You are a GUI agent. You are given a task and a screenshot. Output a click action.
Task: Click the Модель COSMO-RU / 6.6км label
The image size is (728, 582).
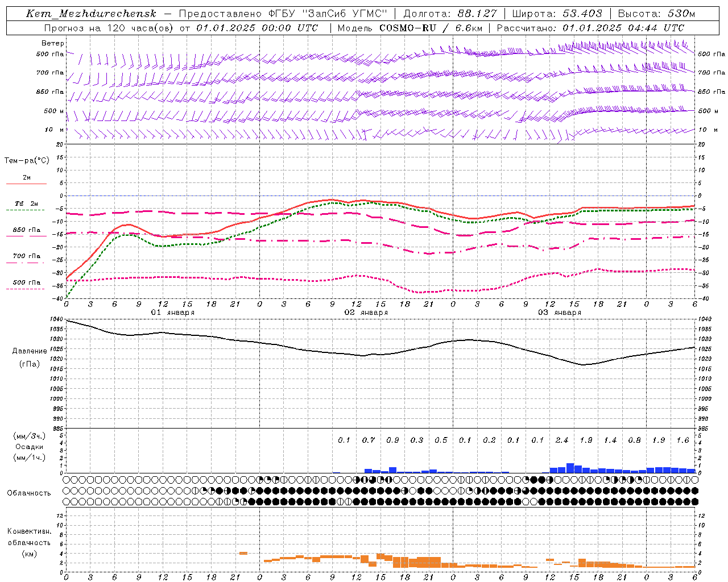[x=409, y=28]
